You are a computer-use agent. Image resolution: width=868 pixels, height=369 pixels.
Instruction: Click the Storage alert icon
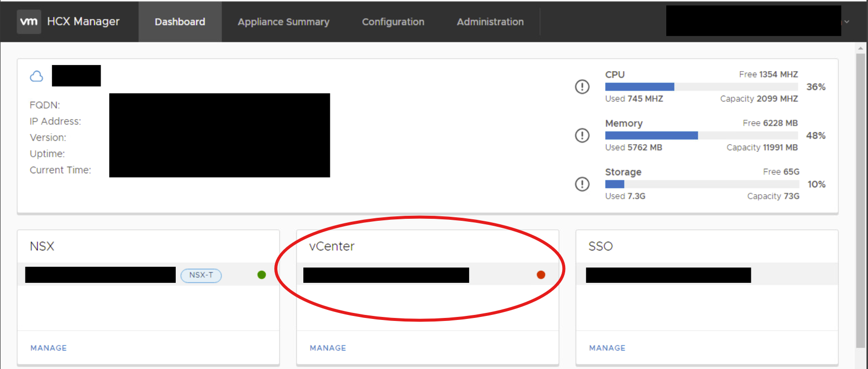(582, 184)
